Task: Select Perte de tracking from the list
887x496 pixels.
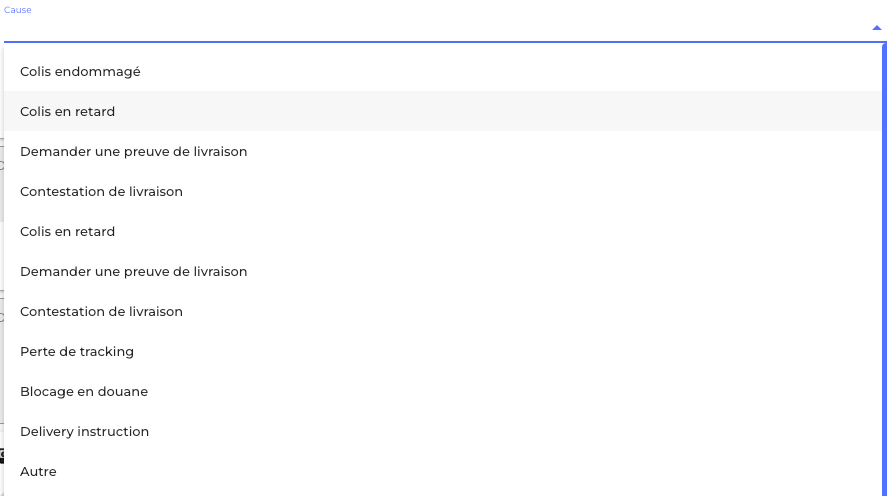Action: [x=77, y=352]
